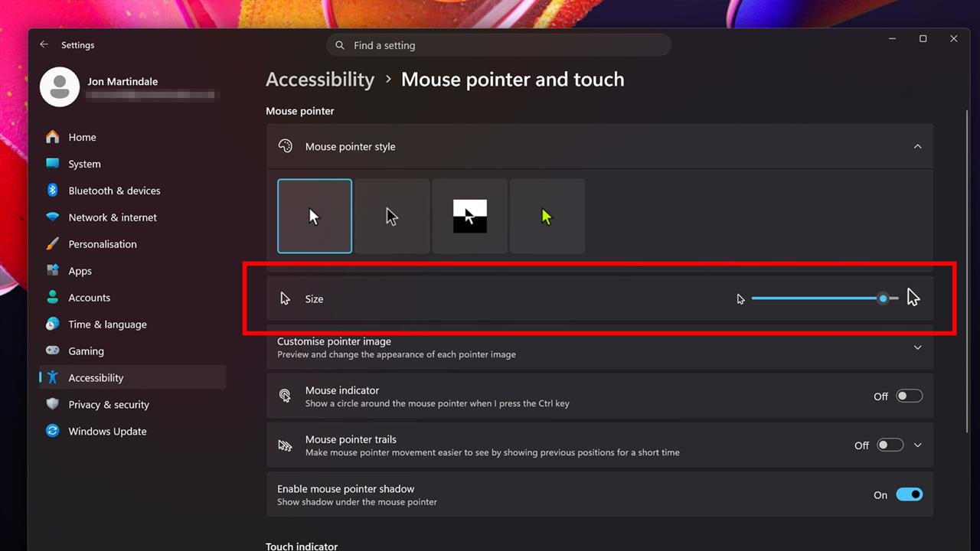The width and height of the screenshot is (980, 551).
Task: Click the 'Touch indicator' heading
Action: coord(302,546)
